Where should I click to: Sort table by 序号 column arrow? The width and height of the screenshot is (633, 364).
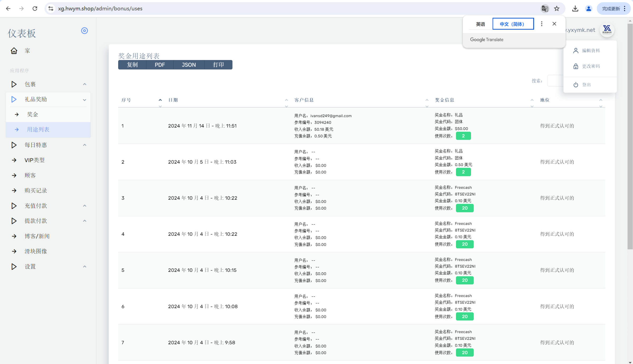pos(160,100)
